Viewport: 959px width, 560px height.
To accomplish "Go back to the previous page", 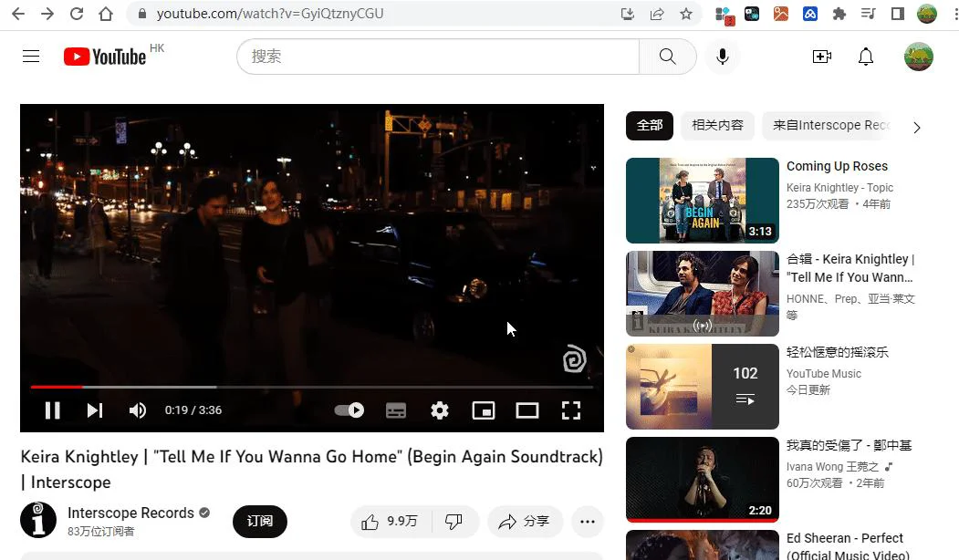I will (18, 14).
